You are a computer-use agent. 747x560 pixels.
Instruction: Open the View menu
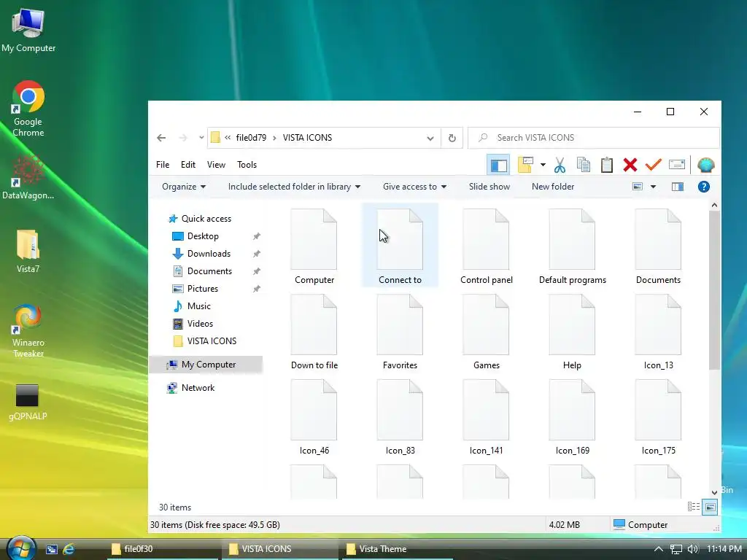(x=216, y=165)
